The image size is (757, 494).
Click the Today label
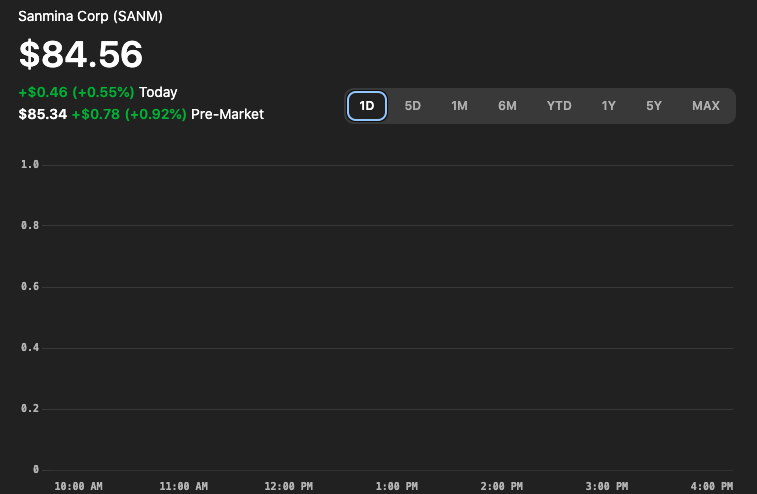[x=158, y=92]
